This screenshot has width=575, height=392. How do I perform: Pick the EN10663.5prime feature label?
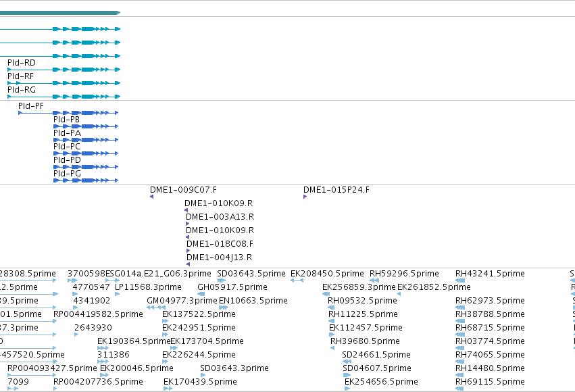click(x=253, y=301)
